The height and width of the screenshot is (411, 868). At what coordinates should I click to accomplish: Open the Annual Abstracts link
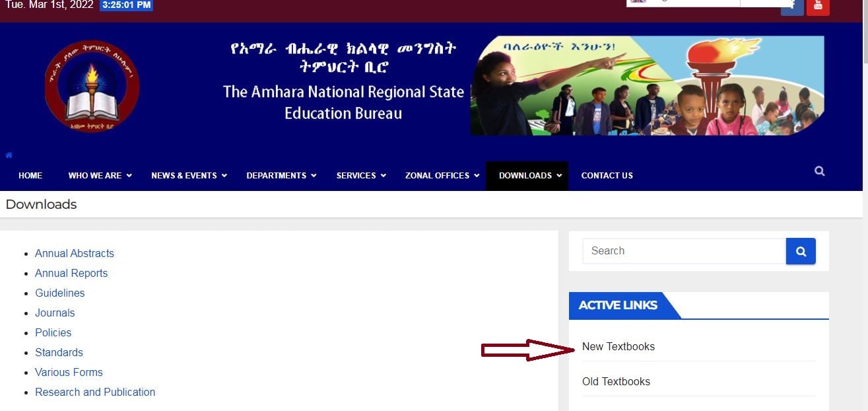pos(75,253)
